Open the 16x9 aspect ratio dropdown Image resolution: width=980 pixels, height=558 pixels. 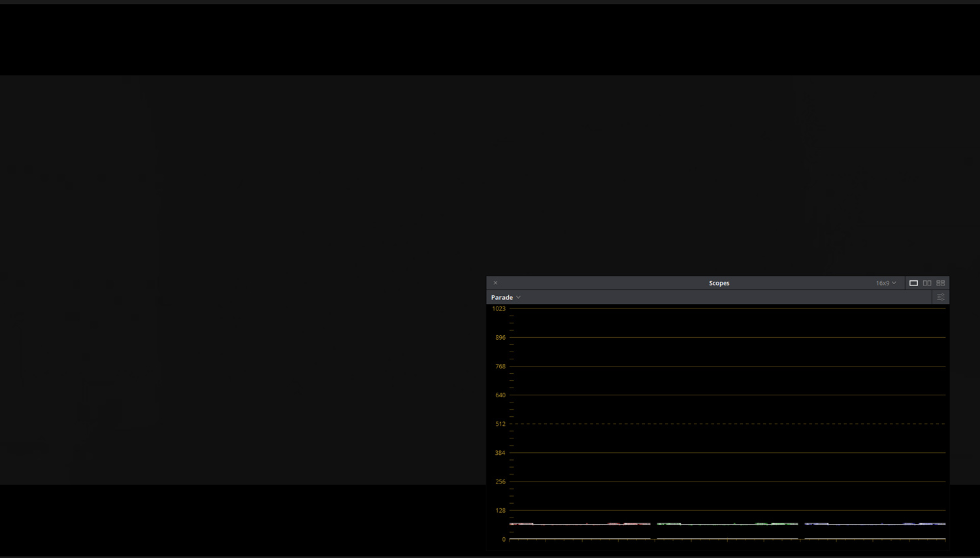(886, 283)
